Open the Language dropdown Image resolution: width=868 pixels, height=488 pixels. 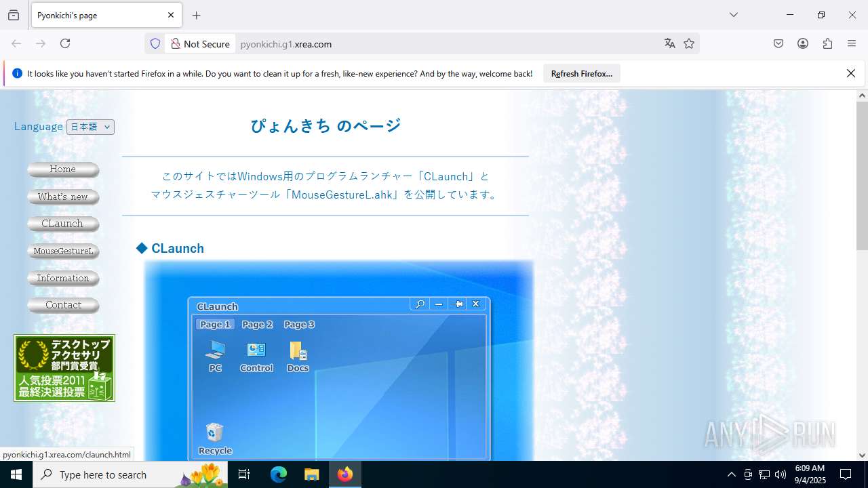90,127
